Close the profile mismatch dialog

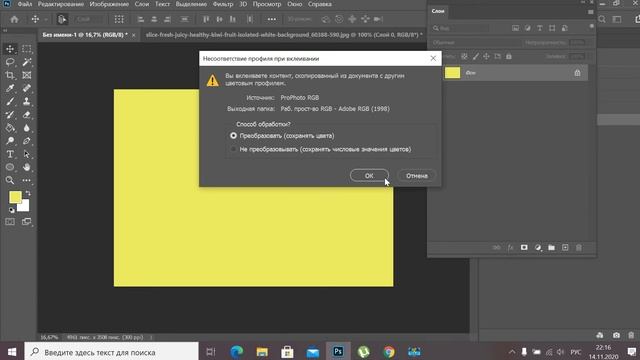point(433,58)
